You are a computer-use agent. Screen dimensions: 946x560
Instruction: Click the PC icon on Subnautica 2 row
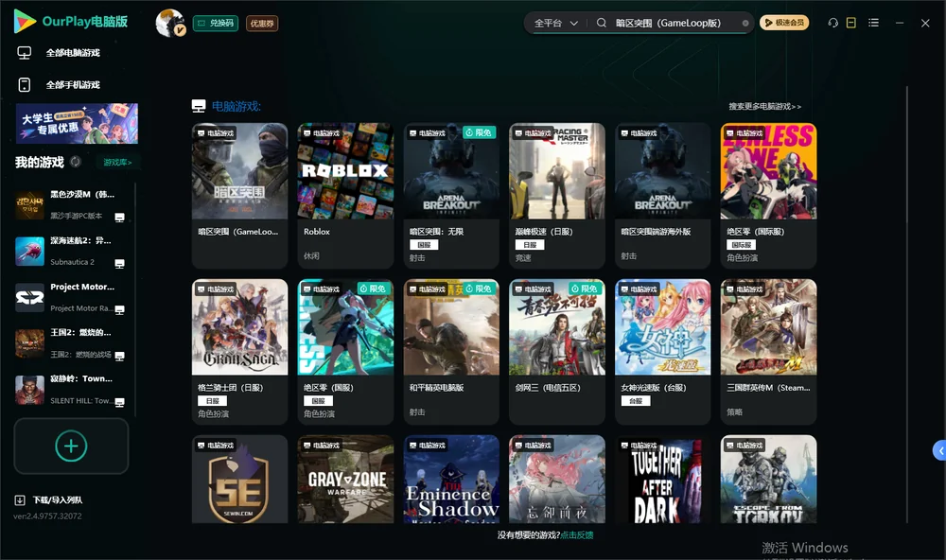click(119, 264)
